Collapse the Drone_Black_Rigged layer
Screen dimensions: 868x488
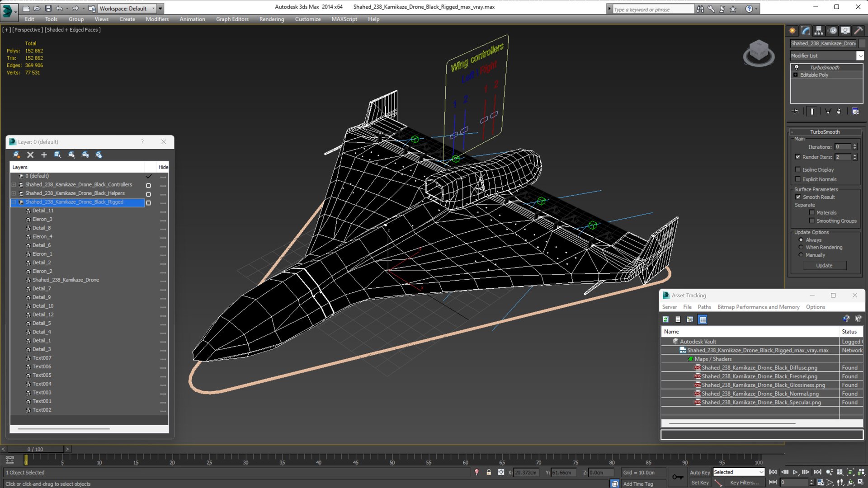14,202
